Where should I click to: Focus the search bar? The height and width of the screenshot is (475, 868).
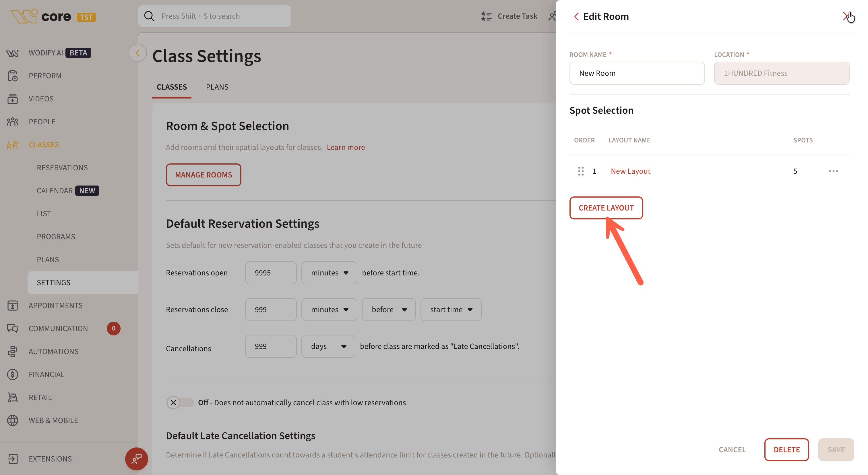tap(214, 16)
